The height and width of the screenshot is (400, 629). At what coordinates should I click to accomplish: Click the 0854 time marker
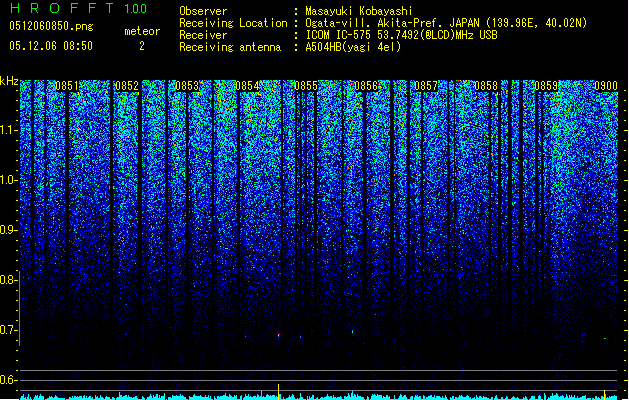247,86
